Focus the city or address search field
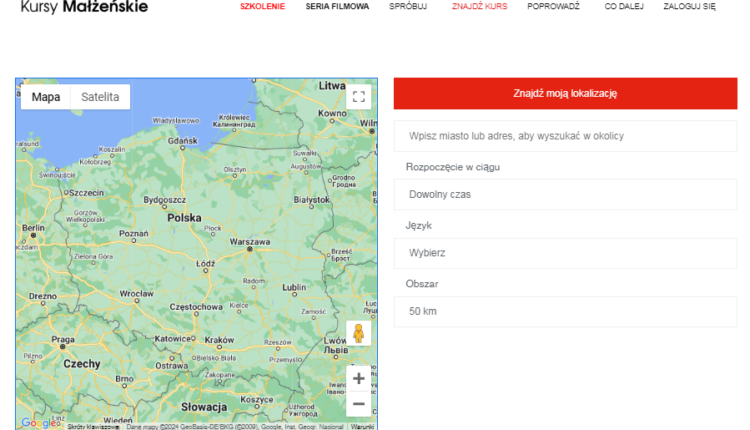The width and height of the screenshot is (750, 430). 565,136
